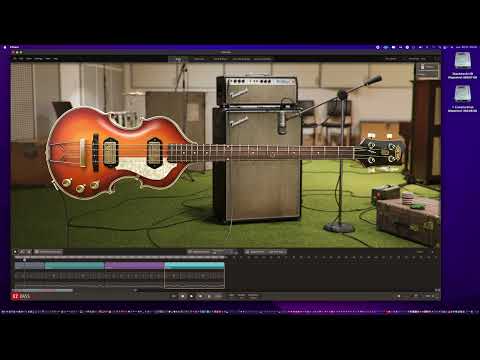Select the highlighted cyan block at the track end
This screenshot has height=360, width=480.
pyautogui.click(x=194, y=266)
